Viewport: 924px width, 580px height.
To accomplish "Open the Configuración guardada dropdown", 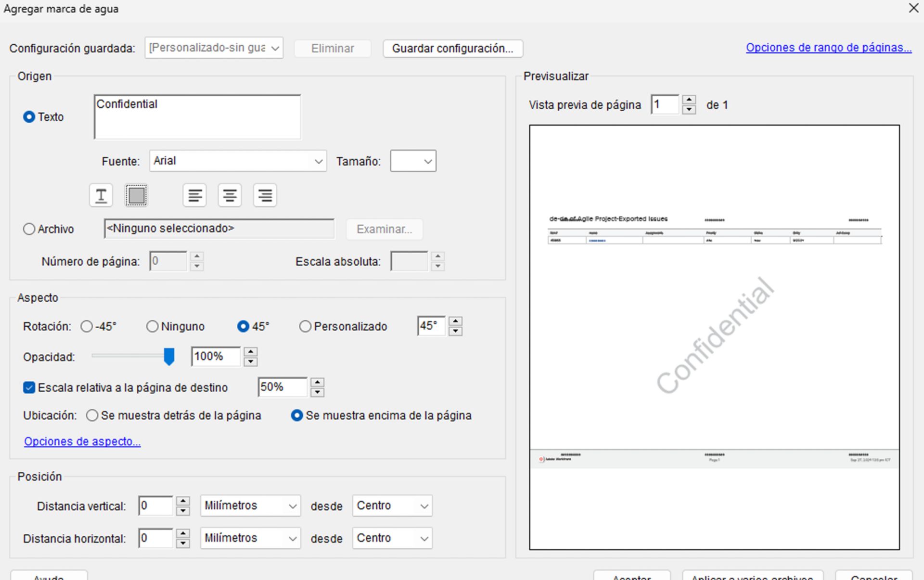I will click(x=214, y=48).
